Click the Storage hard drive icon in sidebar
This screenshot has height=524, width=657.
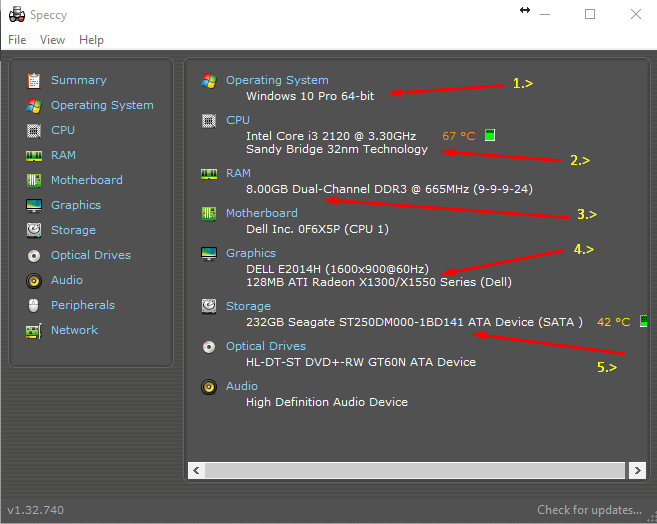[34, 230]
